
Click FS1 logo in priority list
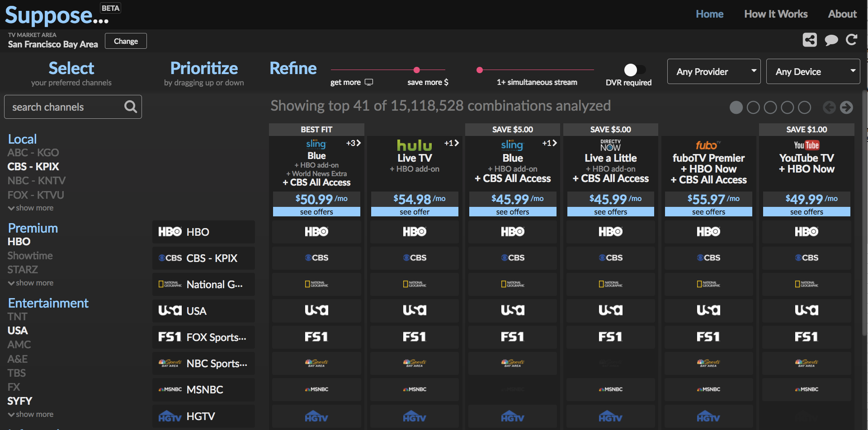pos(170,337)
